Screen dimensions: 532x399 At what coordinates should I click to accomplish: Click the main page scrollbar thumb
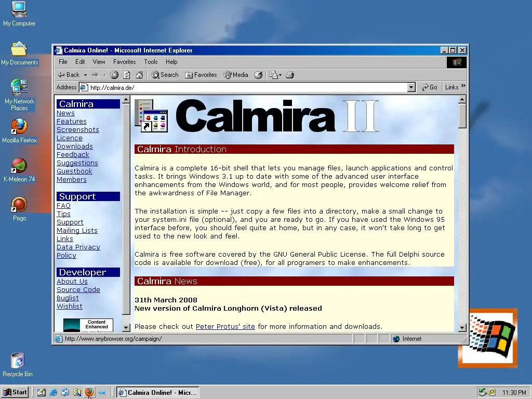tap(462, 116)
